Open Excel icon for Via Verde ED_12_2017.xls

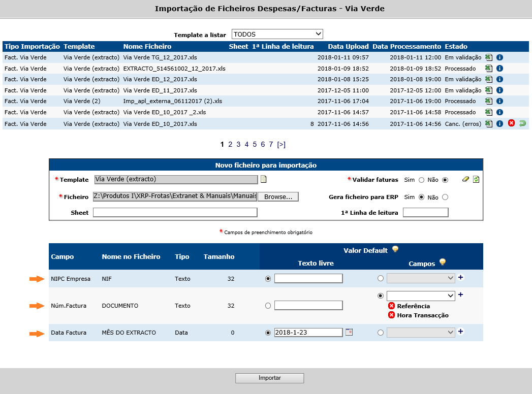click(489, 79)
